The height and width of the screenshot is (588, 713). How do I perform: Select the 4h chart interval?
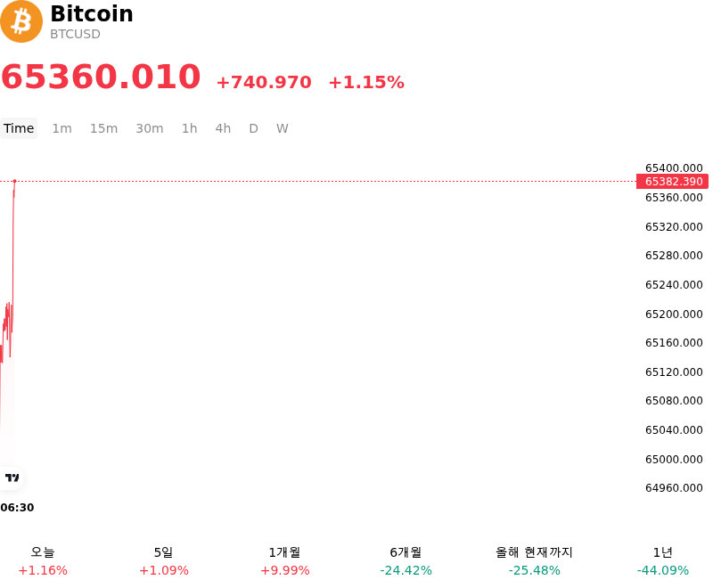[223, 128]
